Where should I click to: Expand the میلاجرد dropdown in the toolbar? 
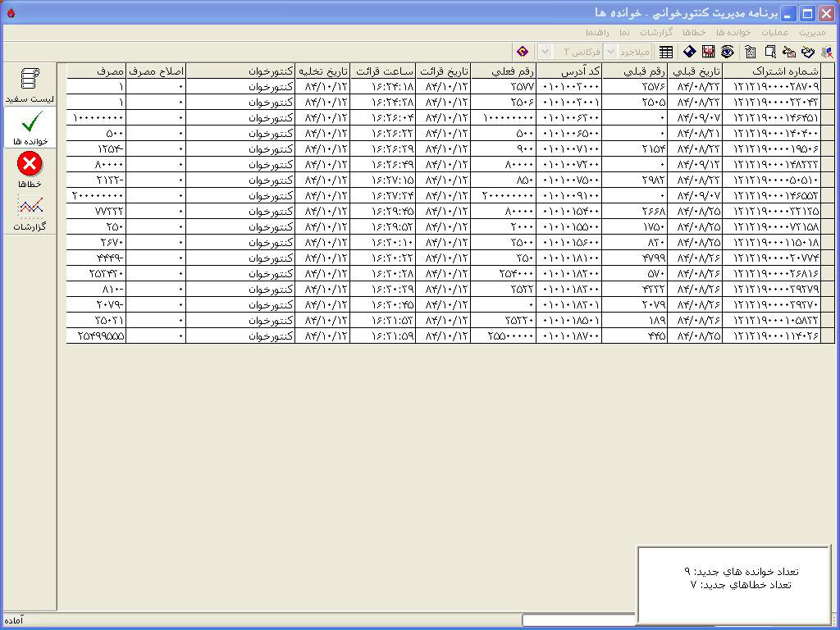(x=610, y=52)
